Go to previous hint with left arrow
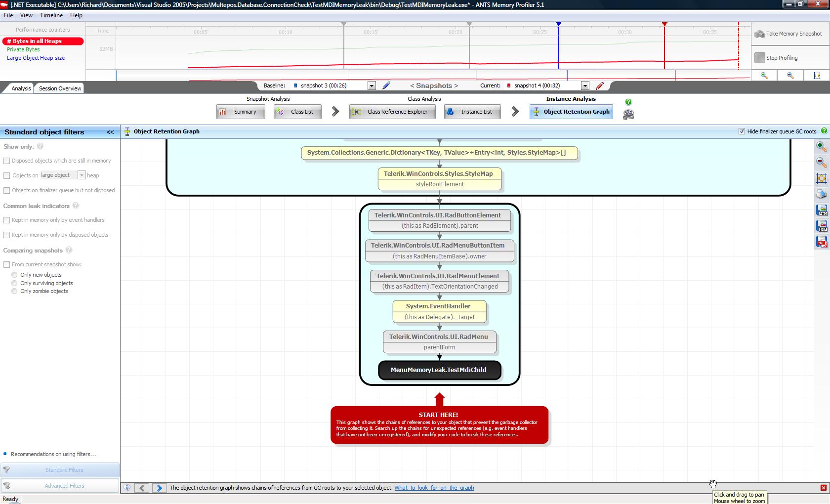This screenshot has width=830, height=504. (142, 488)
